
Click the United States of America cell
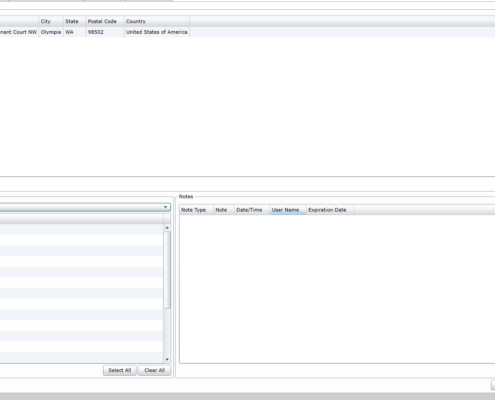coord(157,32)
